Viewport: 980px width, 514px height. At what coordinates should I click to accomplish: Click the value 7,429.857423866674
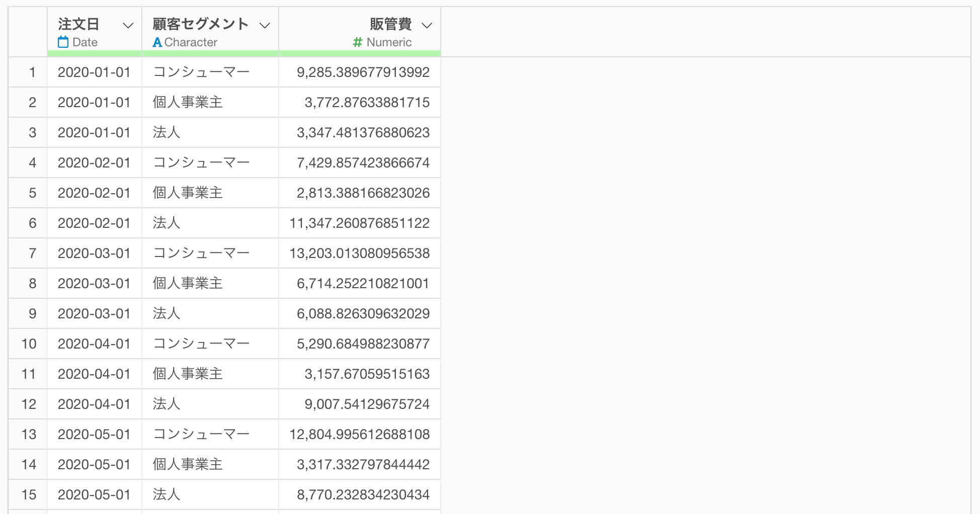click(x=363, y=163)
